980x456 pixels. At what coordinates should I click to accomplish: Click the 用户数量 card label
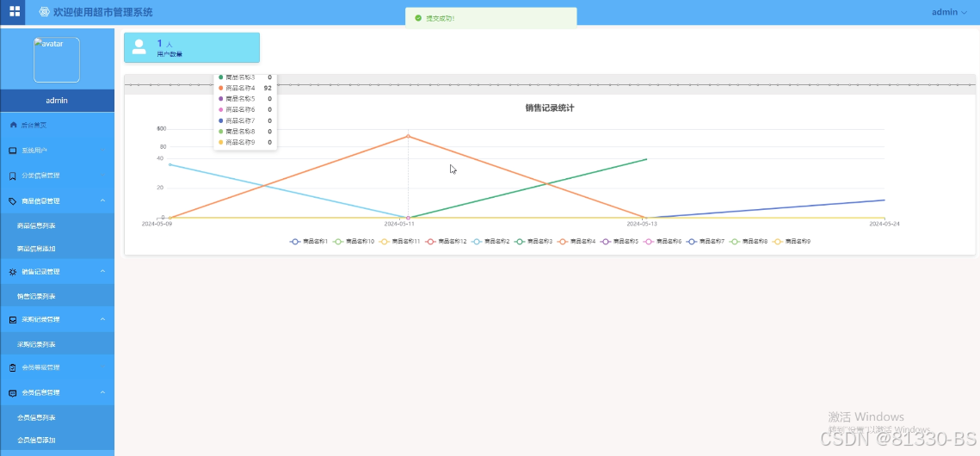point(170,54)
